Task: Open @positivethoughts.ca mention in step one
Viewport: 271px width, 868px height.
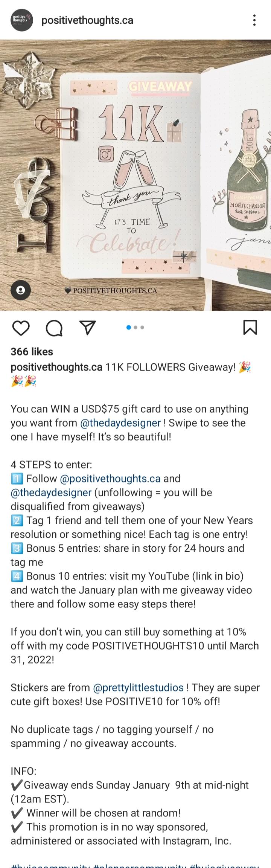Action: pyautogui.click(x=110, y=479)
